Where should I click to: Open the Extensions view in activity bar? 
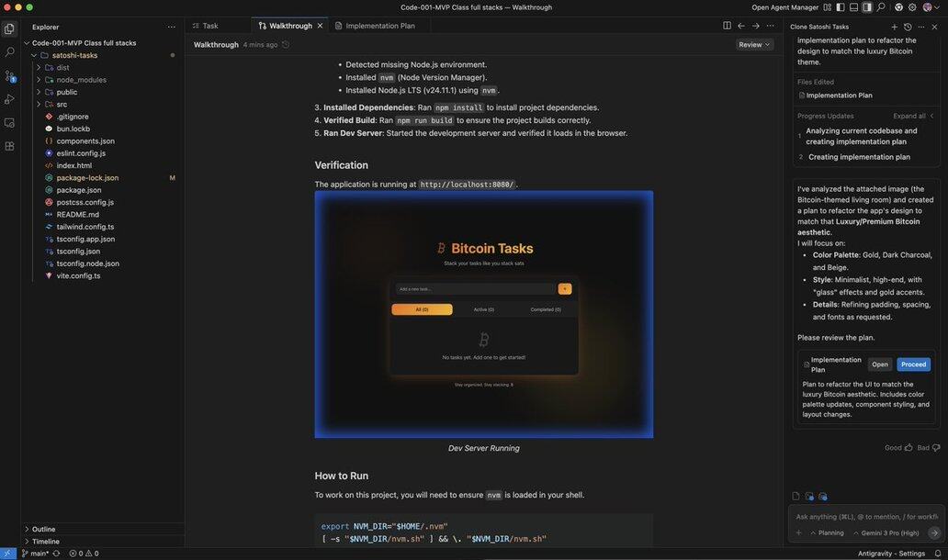coord(10,146)
